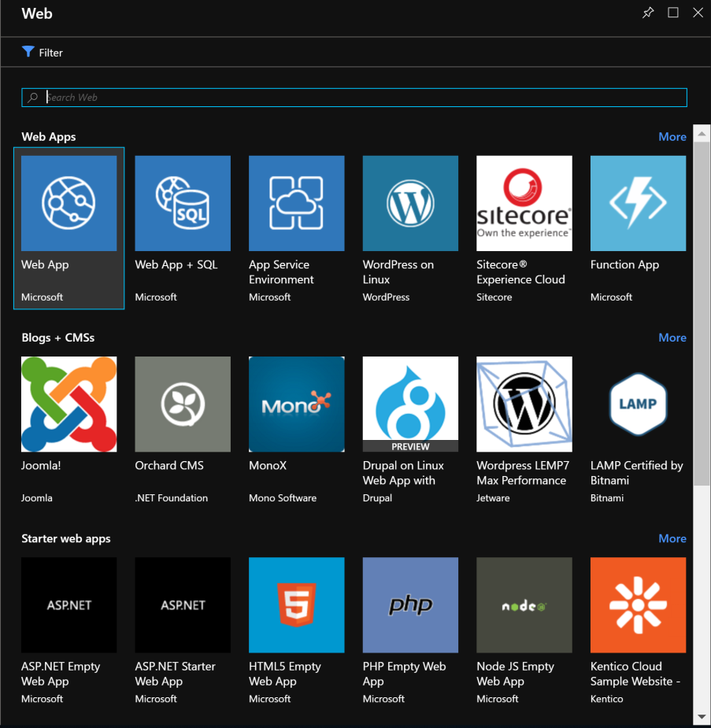Click the Web App title text
711x728 pixels.
coord(45,264)
